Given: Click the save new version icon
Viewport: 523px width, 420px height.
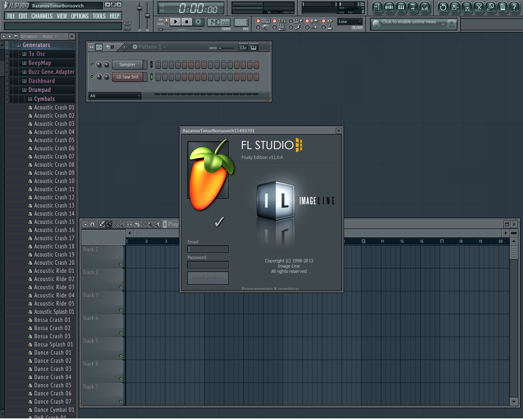Looking at the screenshot, I should 455,7.
